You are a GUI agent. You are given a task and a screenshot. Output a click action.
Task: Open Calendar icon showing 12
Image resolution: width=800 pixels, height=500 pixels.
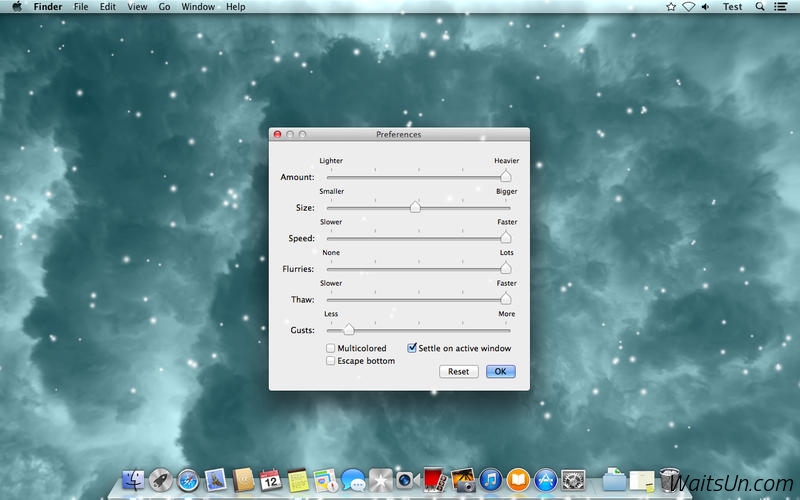271,480
